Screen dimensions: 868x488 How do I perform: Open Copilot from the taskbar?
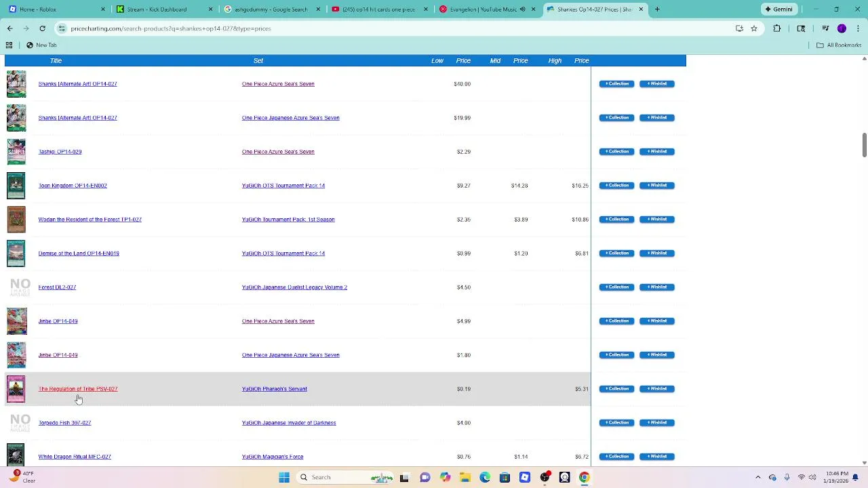tap(445, 477)
